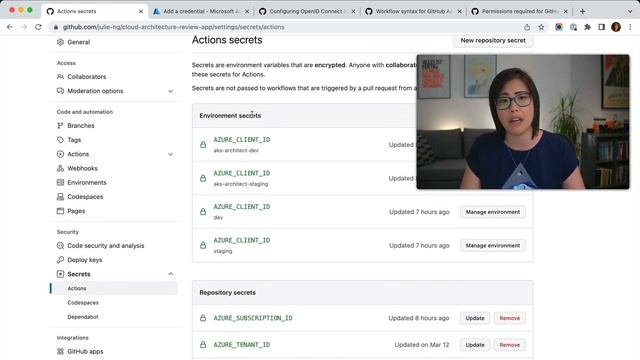This screenshot has height=360, width=640.
Task: Click the share page icon
Action: [527, 27]
